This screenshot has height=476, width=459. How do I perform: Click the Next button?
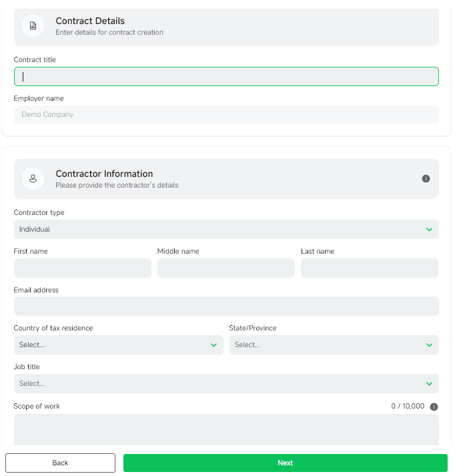pos(285,463)
